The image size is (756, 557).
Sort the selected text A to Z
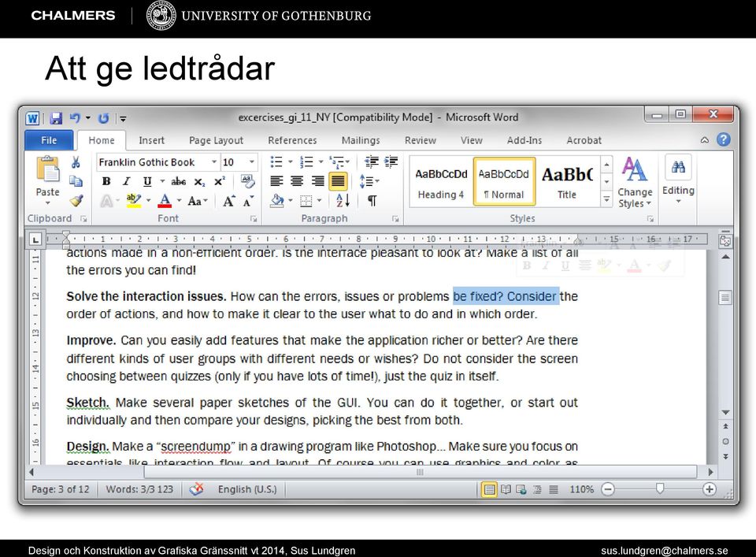point(343,200)
